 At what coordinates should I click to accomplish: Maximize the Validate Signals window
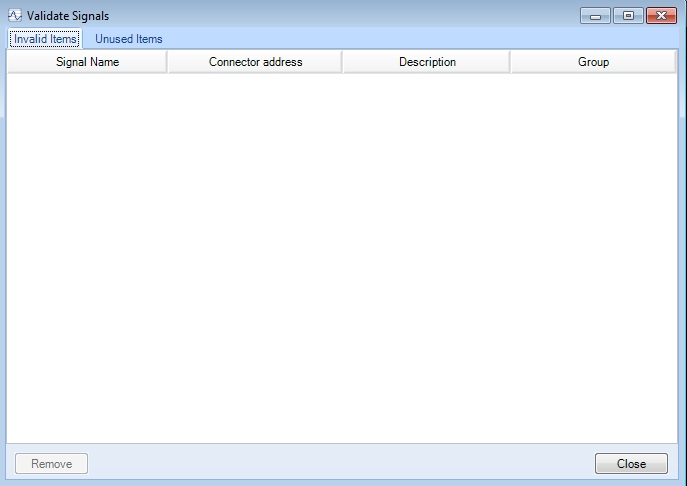click(x=627, y=16)
